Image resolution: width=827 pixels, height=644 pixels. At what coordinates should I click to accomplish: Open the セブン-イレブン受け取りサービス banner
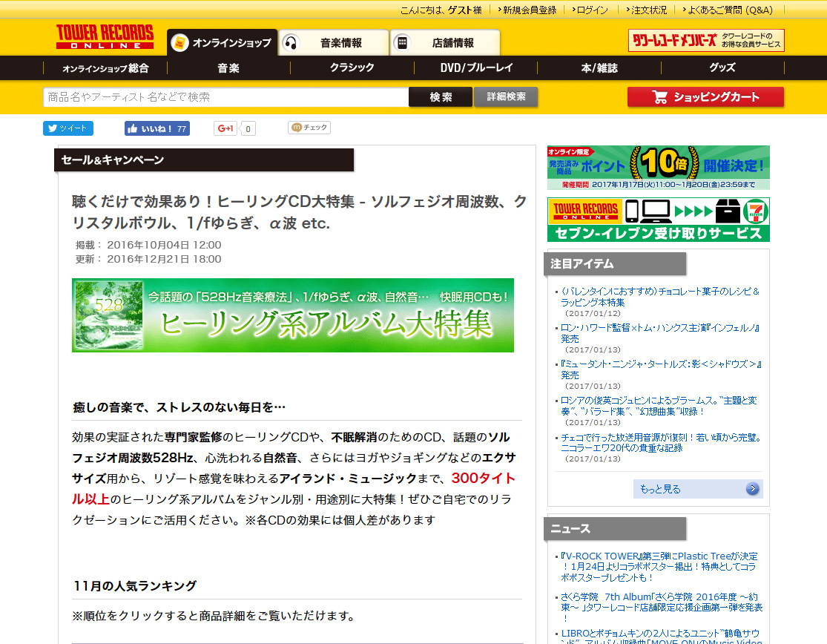[658, 220]
